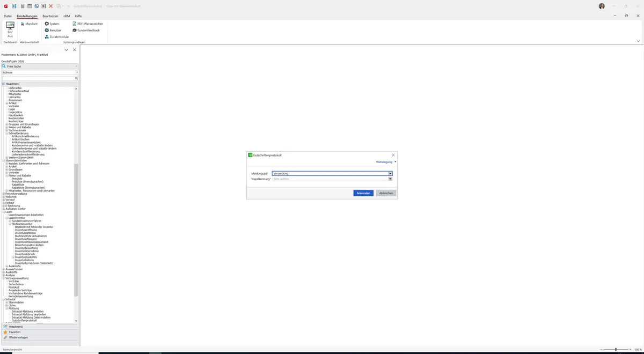Click the calculator icon in the quick access toolbar
The width and height of the screenshot is (644, 354).
(22, 6)
